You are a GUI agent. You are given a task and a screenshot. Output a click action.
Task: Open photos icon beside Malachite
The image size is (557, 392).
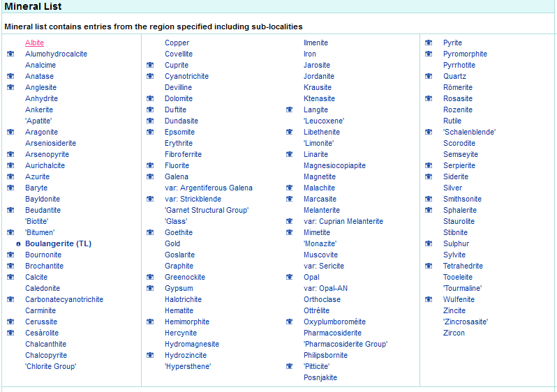coord(290,188)
